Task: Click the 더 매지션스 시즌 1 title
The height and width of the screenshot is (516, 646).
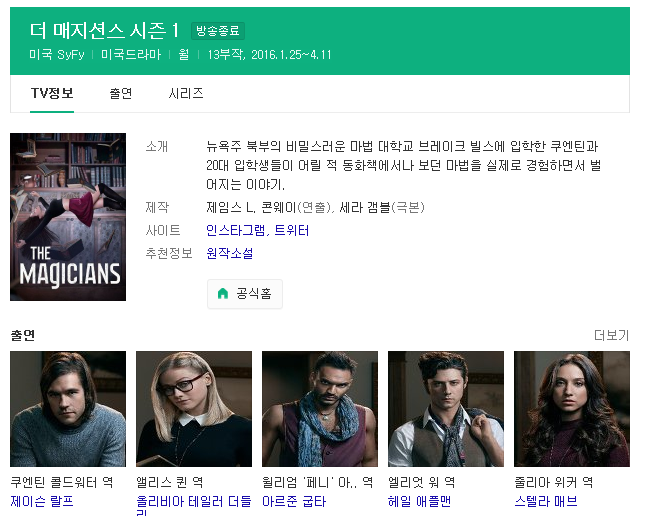Action: [104, 30]
